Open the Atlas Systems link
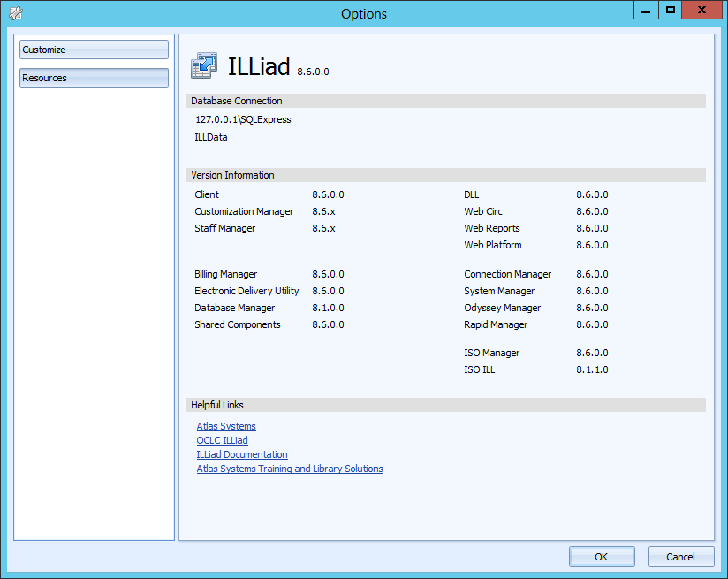This screenshot has width=728, height=579. [x=226, y=426]
